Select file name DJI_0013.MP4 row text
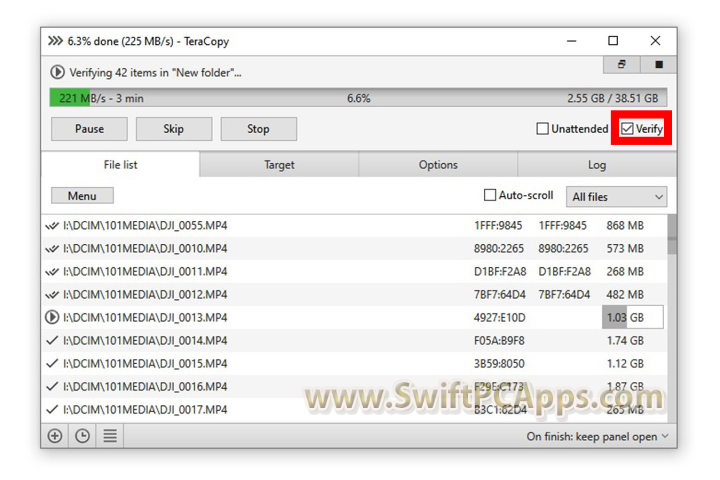This screenshot has height=480, width=720. 145,317
